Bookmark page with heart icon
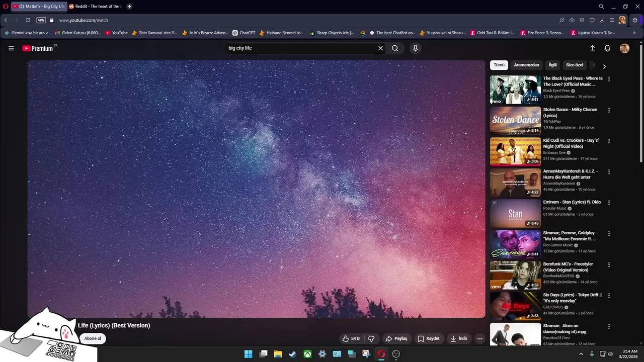 (592, 20)
